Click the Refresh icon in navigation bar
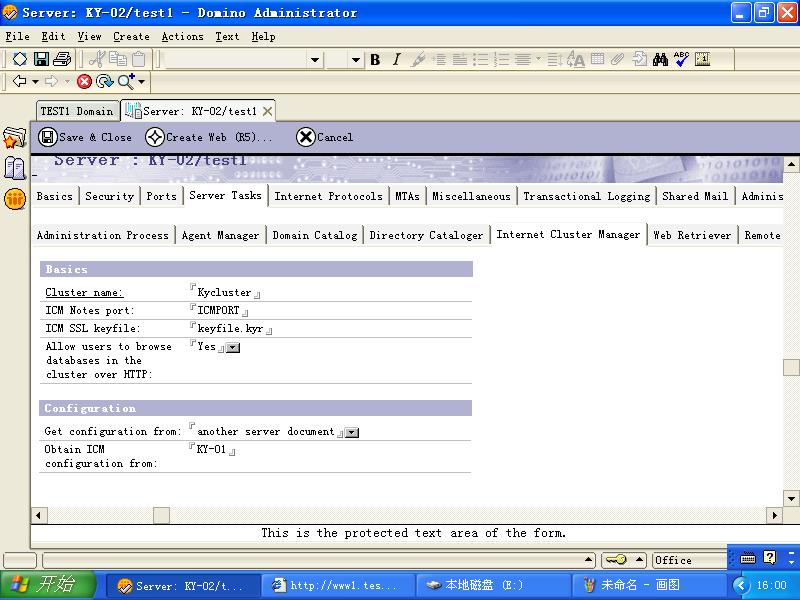 [x=104, y=82]
